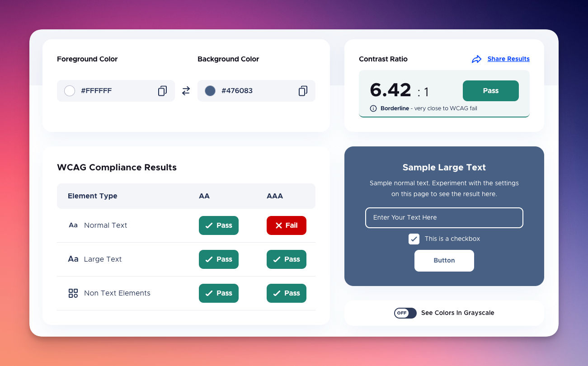Click Large Text AAA Pass badge
This screenshot has height=366, width=588.
tap(287, 259)
